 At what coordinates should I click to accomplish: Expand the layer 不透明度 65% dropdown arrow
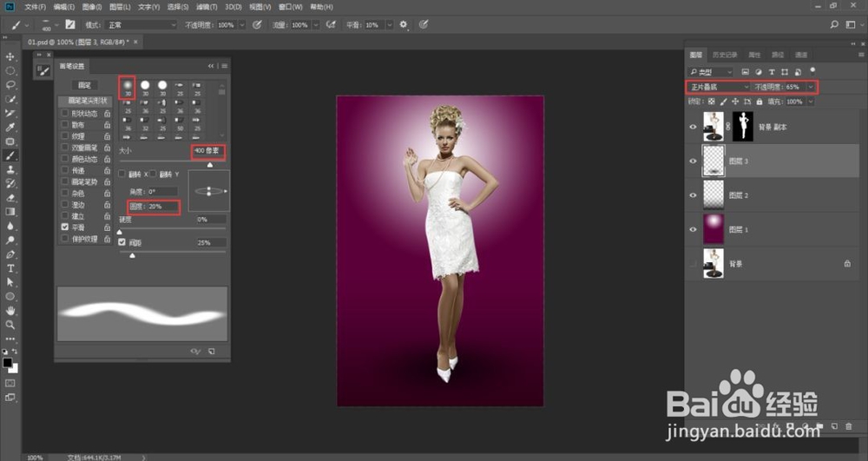point(811,87)
